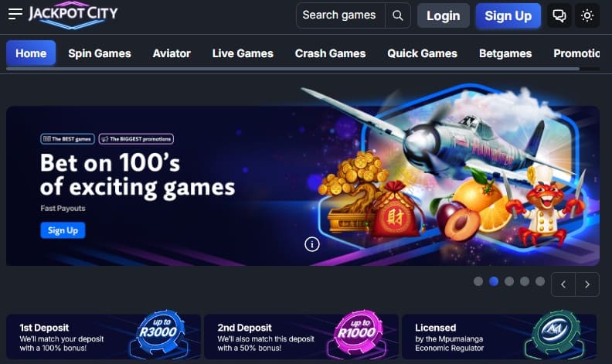This screenshot has height=364, width=612.
Task: Click the Search games input field
Action: [340, 15]
